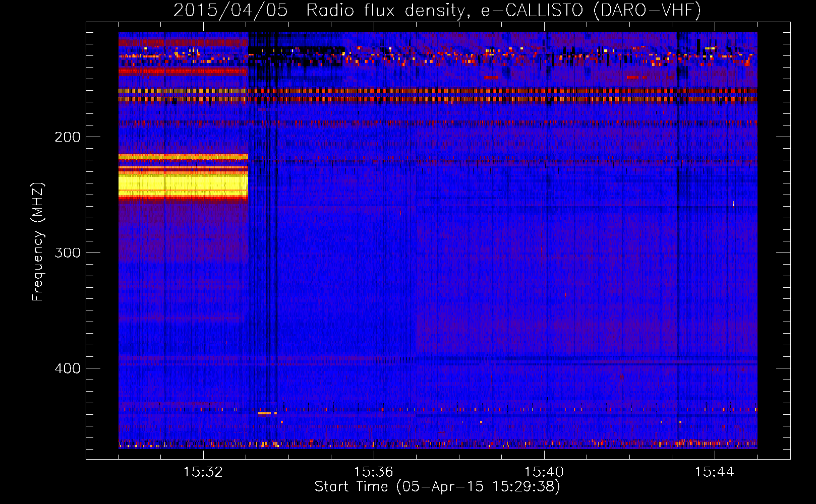Click the wide bright yellow emission band
The height and width of the screenshot is (504, 816).
(x=183, y=184)
